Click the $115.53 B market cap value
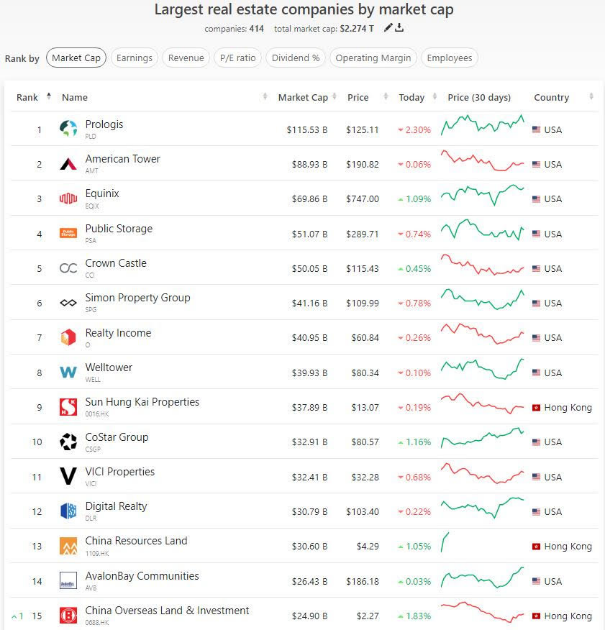Screen dimensions: 605x630 [x=307, y=130]
